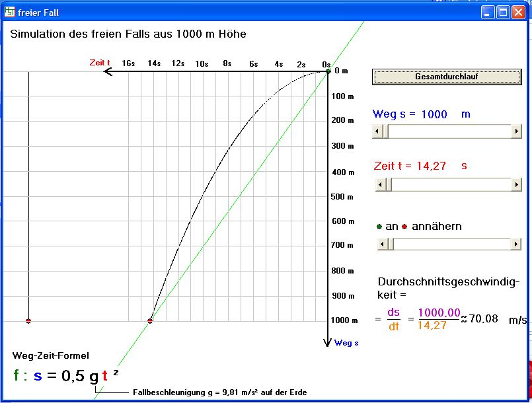The image size is (532, 403).
Task: Click the 6s tick label on time axis
Action: point(254,64)
